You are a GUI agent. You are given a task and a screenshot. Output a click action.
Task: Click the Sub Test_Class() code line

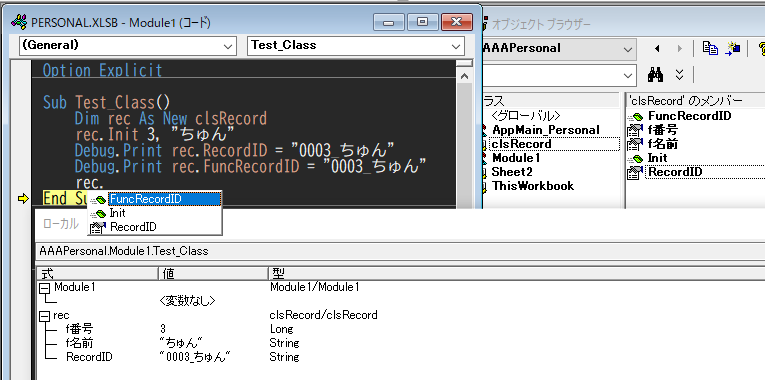[106, 102]
